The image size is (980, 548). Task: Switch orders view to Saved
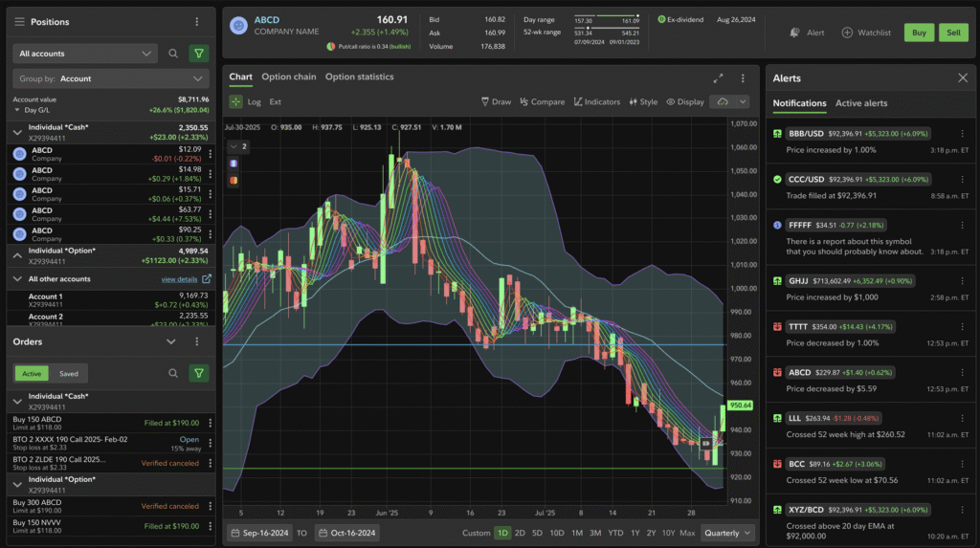pos(69,374)
